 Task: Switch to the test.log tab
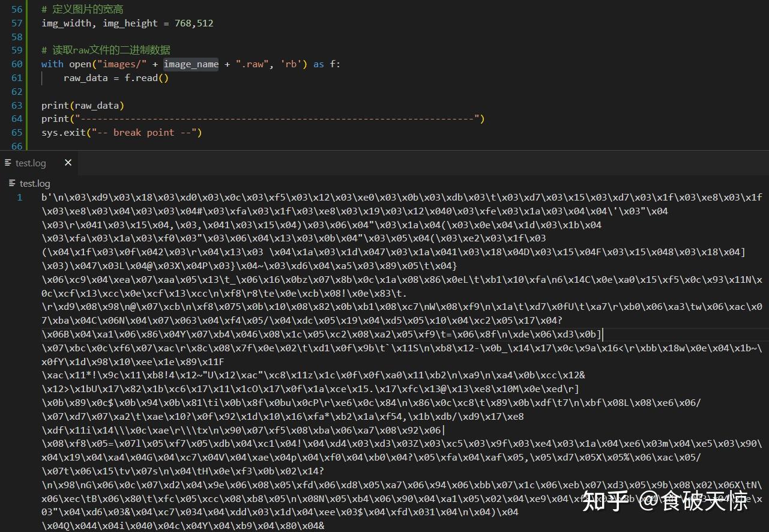(x=30, y=163)
